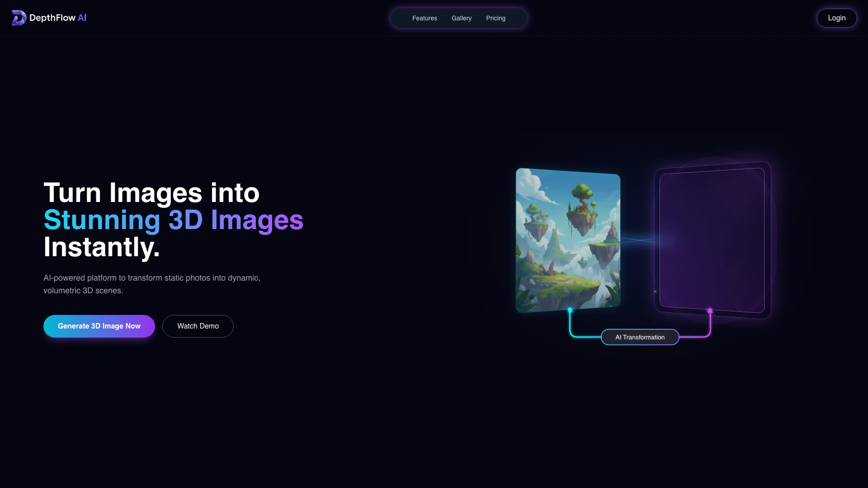
Task: Click the empty purple 3D output frame
Action: (x=712, y=239)
